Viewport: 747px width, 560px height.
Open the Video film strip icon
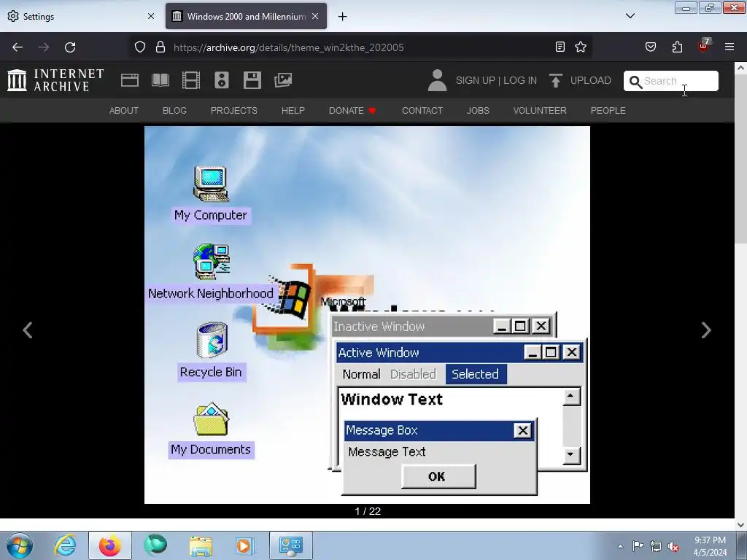coord(191,80)
